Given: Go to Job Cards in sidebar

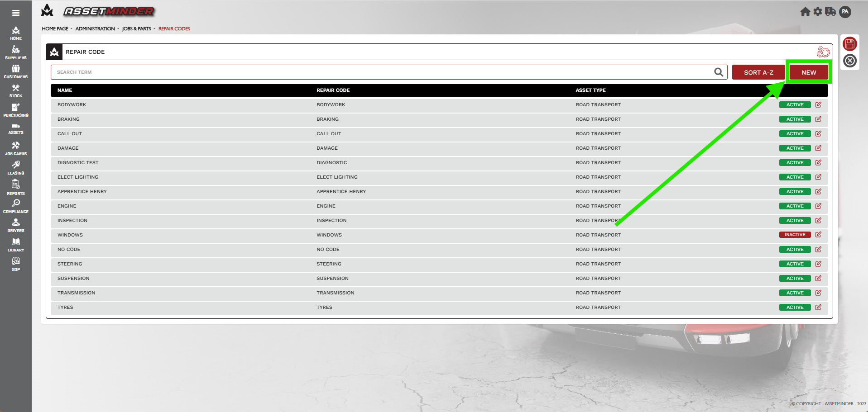Looking at the screenshot, I should point(16,148).
